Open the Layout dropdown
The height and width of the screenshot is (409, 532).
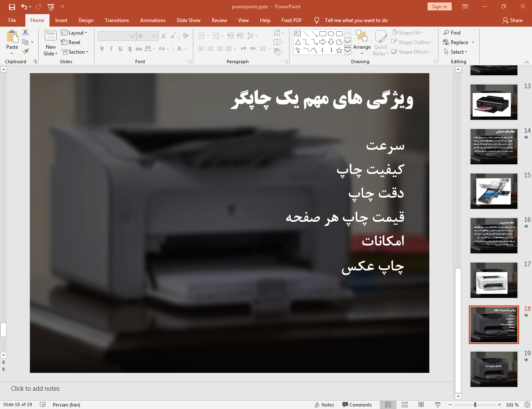point(74,33)
